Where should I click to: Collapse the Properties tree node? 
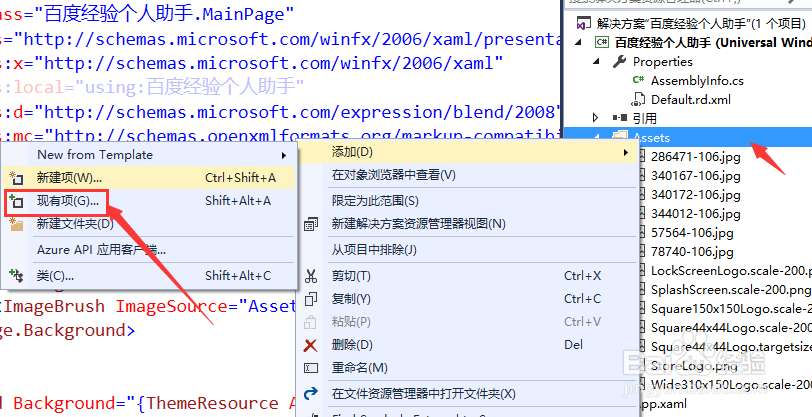(597, 61)
